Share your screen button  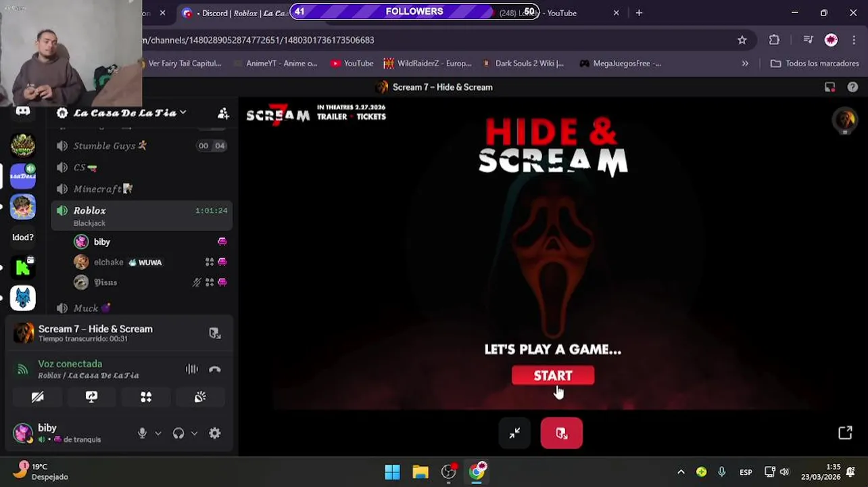pyautogui.click(x=92, y=397)
